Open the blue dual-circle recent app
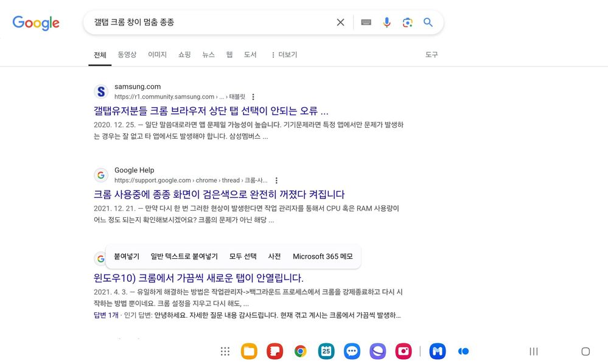608x364 pixels. tap(463, 351)
